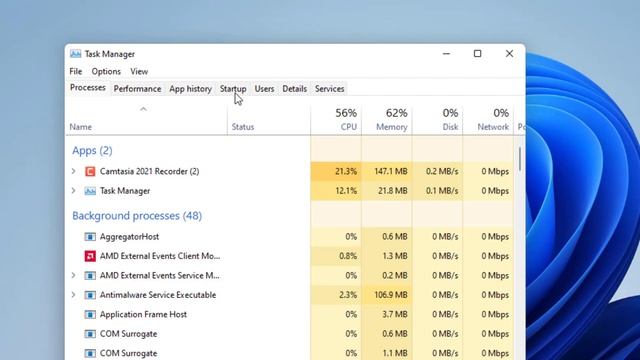640x360 pixels.
Task: Minimize the Task Manager window
Action: coord(447,53)
